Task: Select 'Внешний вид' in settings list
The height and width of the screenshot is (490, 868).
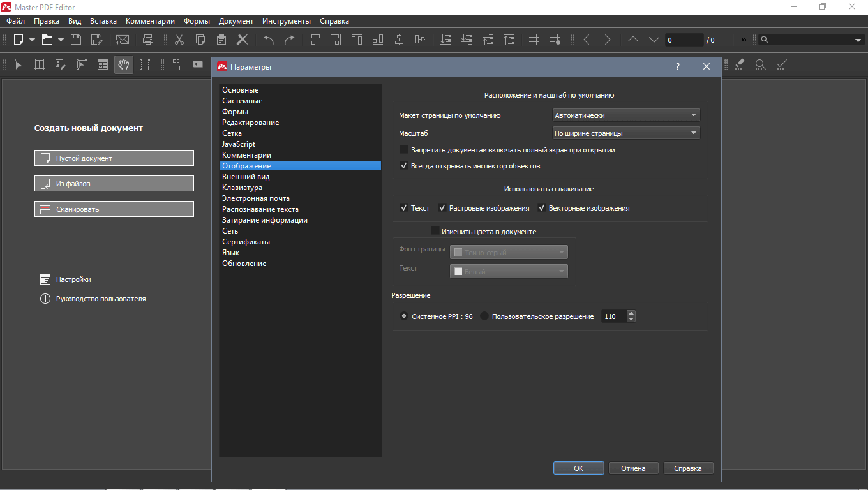Action: [x=246, y=177]
